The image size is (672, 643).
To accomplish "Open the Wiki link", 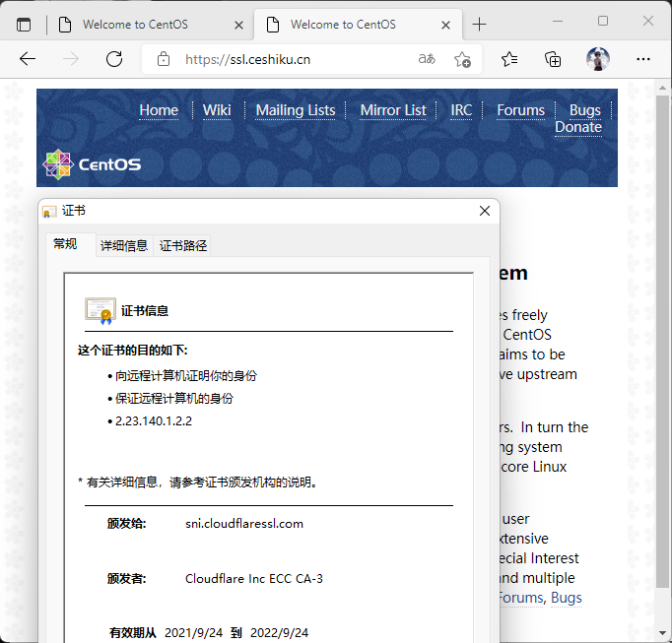I will tap(217, 110).
